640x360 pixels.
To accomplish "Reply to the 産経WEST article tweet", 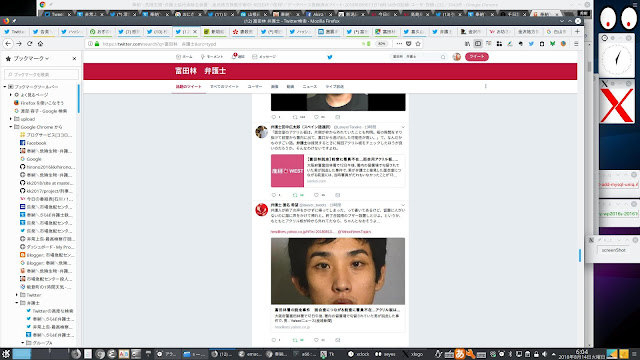I will point(274,195).
